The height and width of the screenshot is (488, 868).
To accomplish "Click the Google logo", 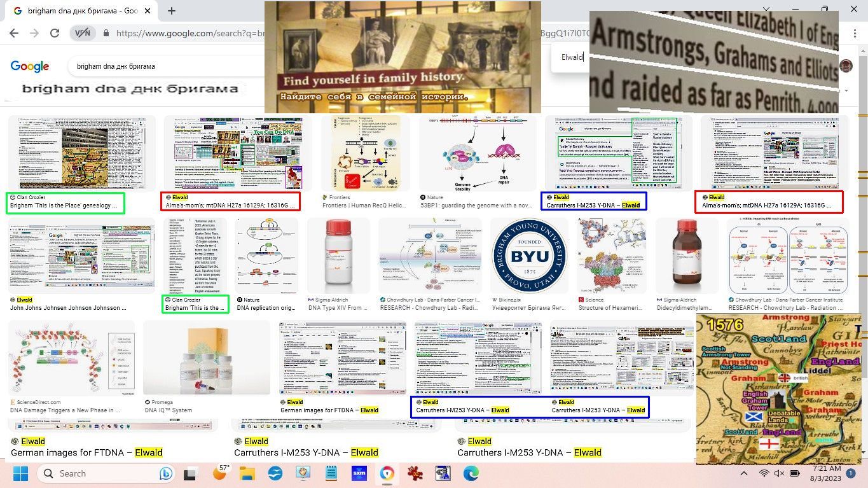I will tap(30, 66).
